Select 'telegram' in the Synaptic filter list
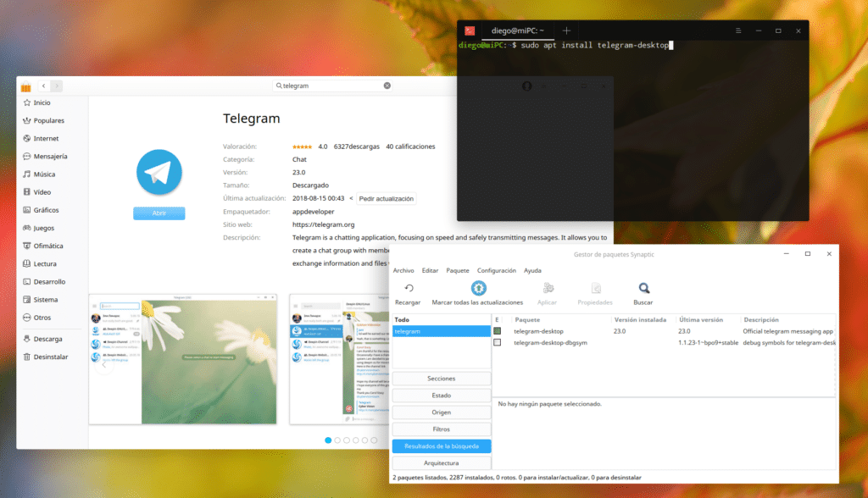This screenshot has height=498, width=868. [x=441, y=331]
